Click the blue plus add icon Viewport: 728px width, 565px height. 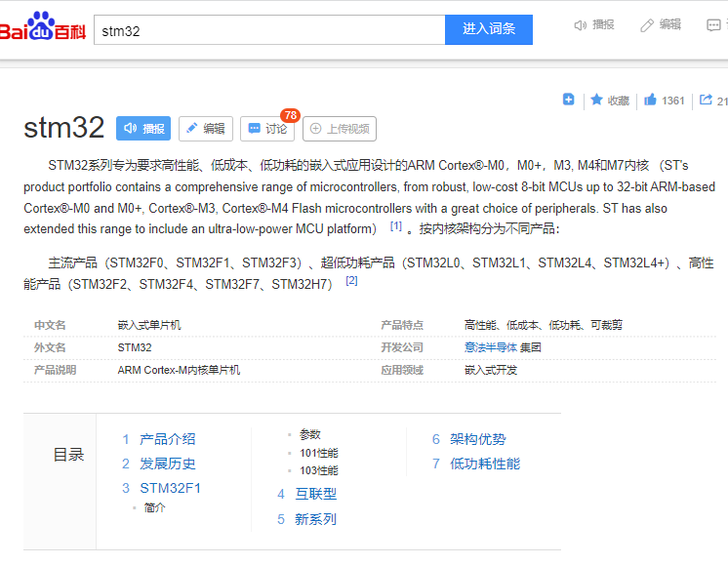coord(568,100)
